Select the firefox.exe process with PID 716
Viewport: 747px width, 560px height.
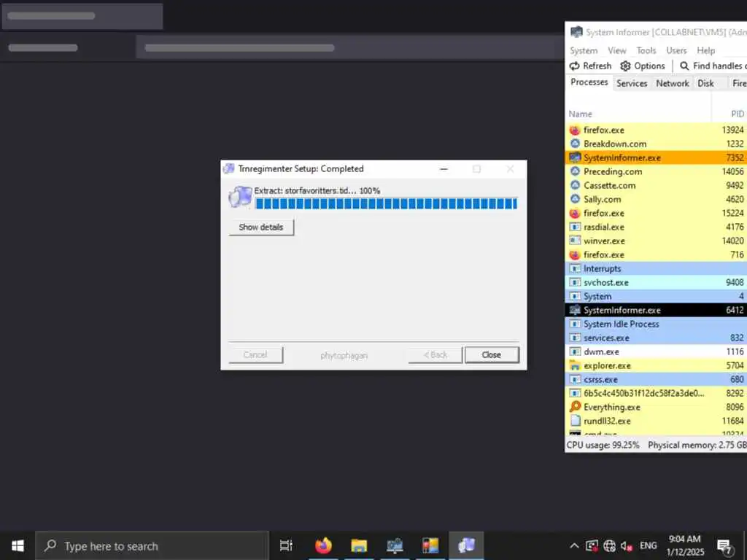656,254
